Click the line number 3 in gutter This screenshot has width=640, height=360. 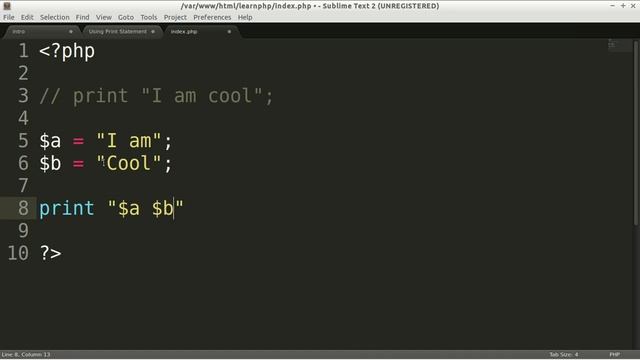pos(23,96)
